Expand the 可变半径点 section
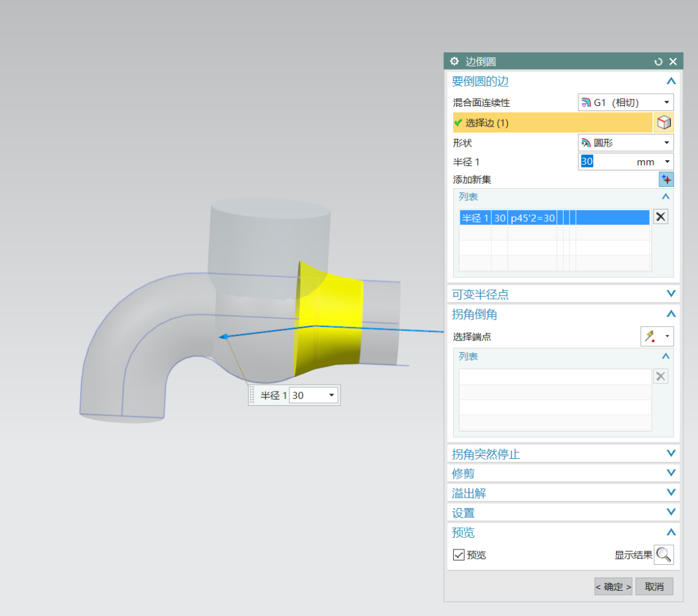Screen dimensions: 698x616 [x=671, y=293]
